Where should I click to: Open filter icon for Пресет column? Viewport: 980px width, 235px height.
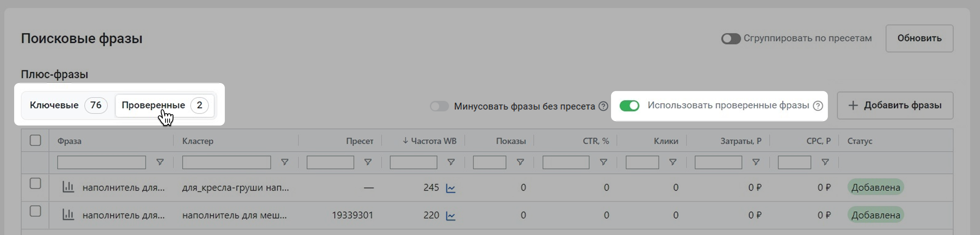tap(368, 162)
